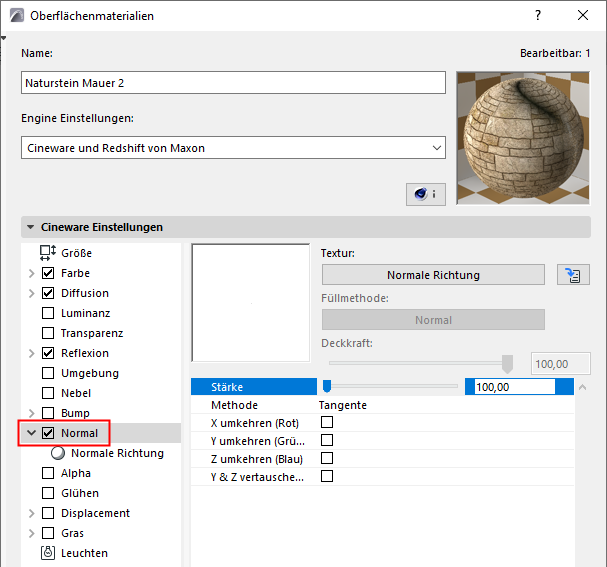This screenshot has width=607, height=567.
Task: Enable the Gras checkbox
Action: [x=48, y=533]
